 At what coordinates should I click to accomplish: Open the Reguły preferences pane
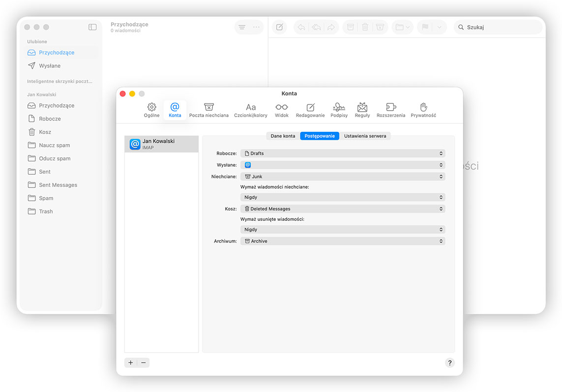point(362,109)
